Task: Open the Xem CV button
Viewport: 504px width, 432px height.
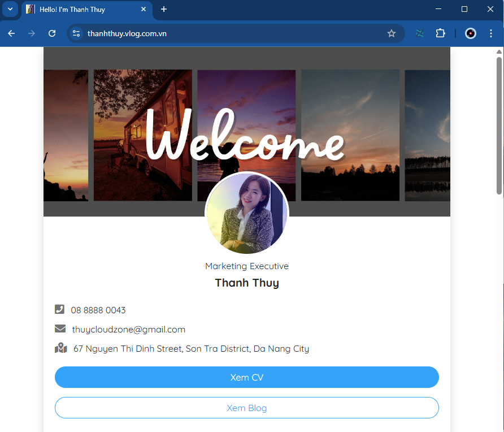Action: point(247,377)
